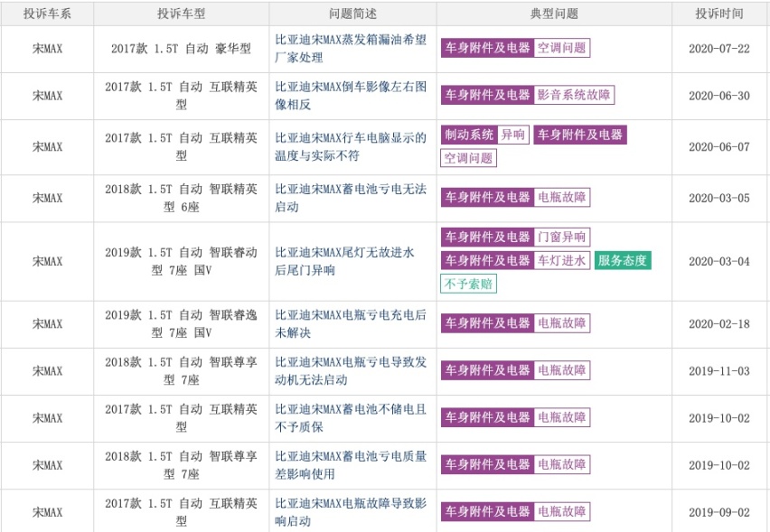Select 宋MAX series cell in the 2020-03-04 row
770x532 pixels.
(47, 261)
